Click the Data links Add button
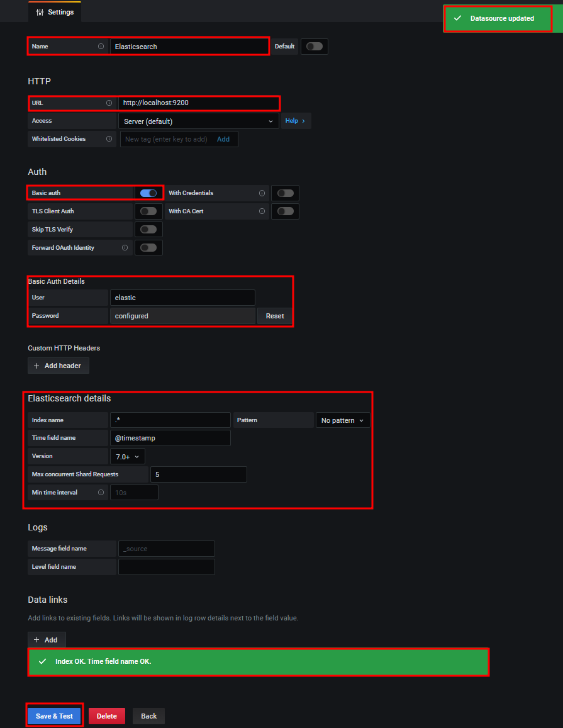 pyautogui.click(x=47, y=640)
